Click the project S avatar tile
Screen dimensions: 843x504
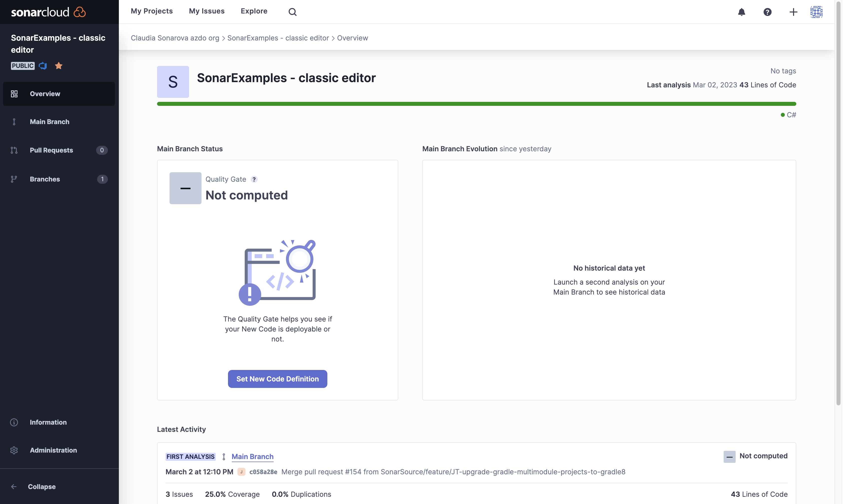pyautogui.click(x=173, y=82)
